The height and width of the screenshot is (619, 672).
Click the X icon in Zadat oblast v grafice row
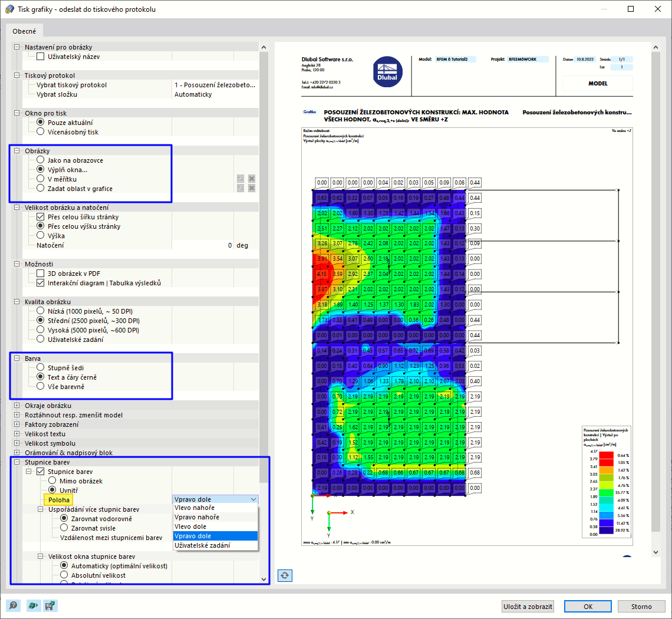point(252,188)
